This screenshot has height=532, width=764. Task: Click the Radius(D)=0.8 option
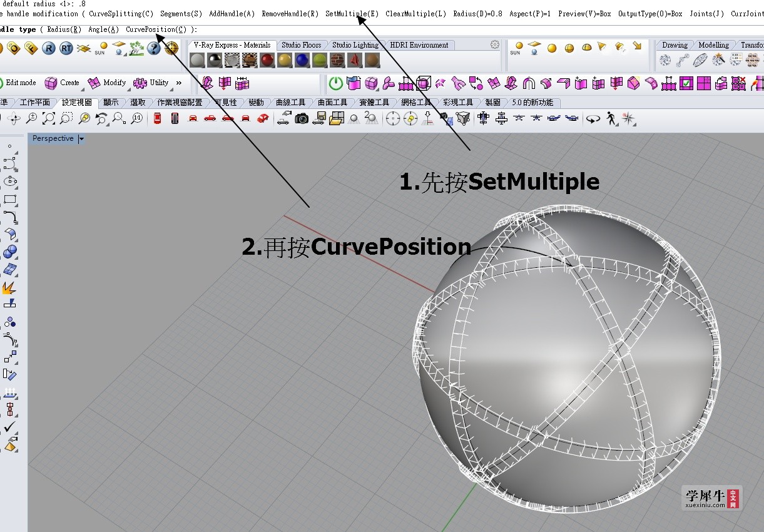[477, 13]
